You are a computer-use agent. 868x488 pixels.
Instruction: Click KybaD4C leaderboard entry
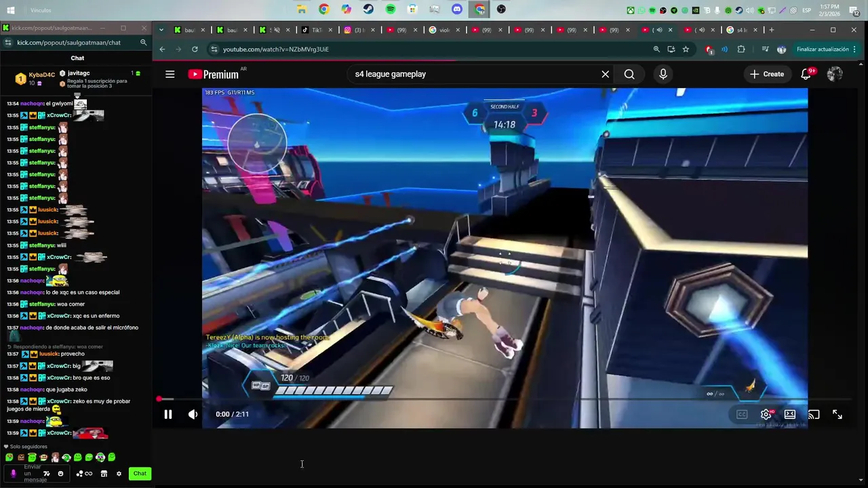pos(34,79)
